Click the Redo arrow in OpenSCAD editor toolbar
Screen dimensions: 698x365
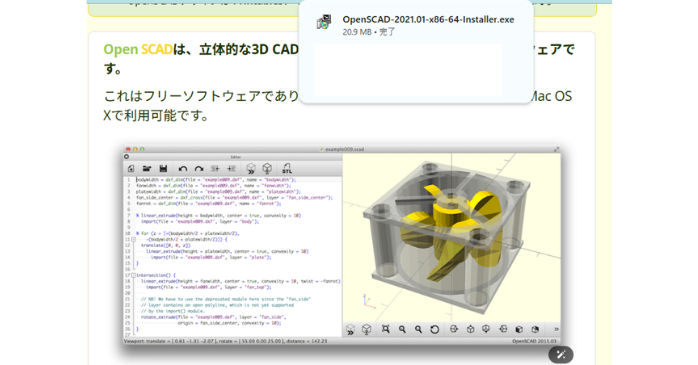(199, 169)
